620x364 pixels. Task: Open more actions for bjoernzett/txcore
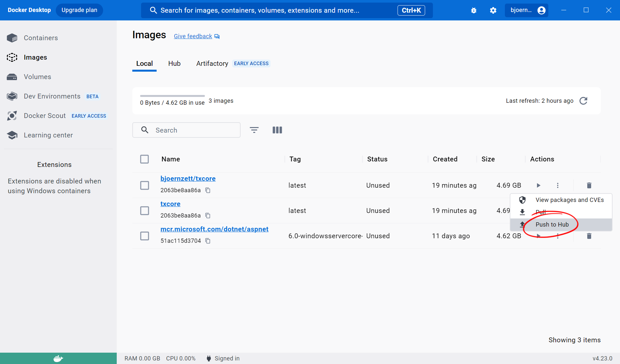click(558, 185)
